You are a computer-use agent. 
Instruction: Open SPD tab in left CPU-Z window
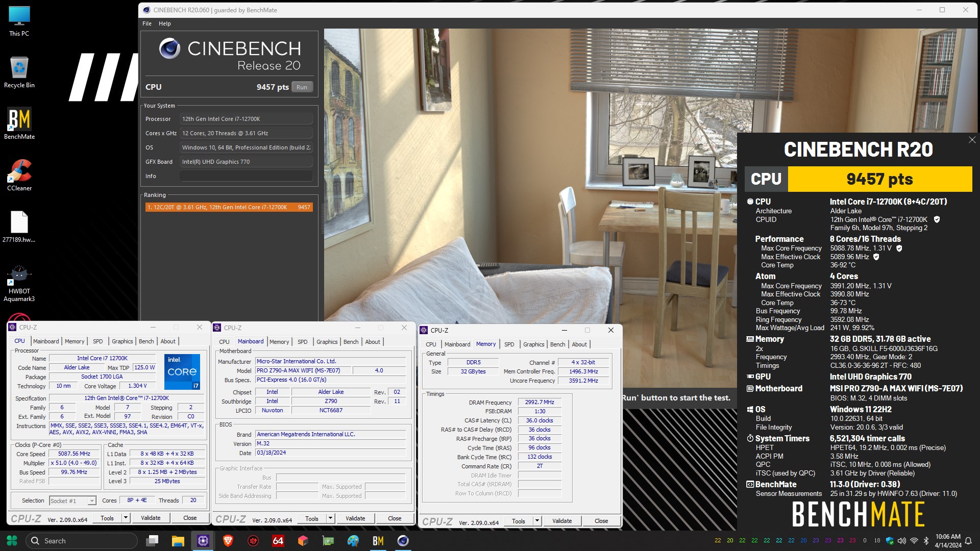point(98,341)
